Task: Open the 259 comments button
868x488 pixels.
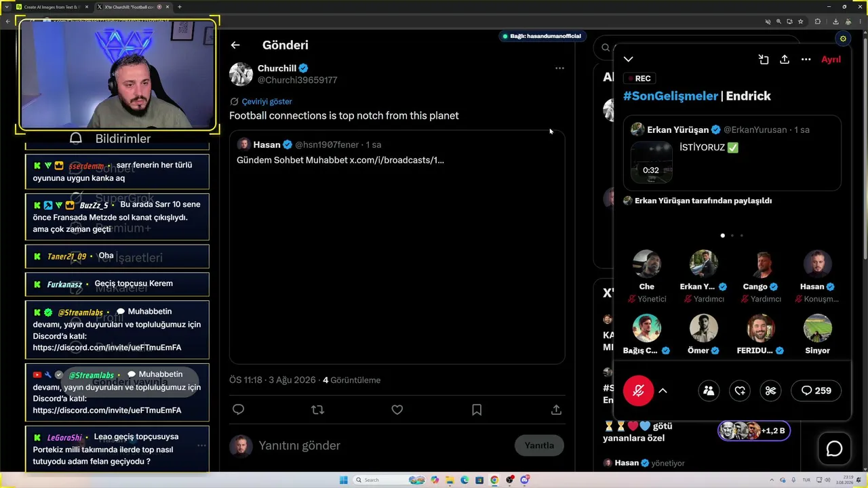Action: (x=816, y=390)
